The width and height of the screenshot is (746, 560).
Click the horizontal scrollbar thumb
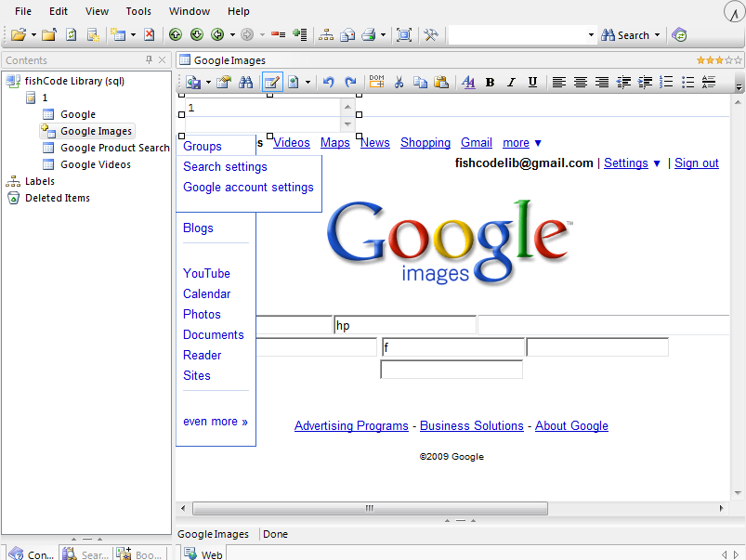tap(370, 509)
